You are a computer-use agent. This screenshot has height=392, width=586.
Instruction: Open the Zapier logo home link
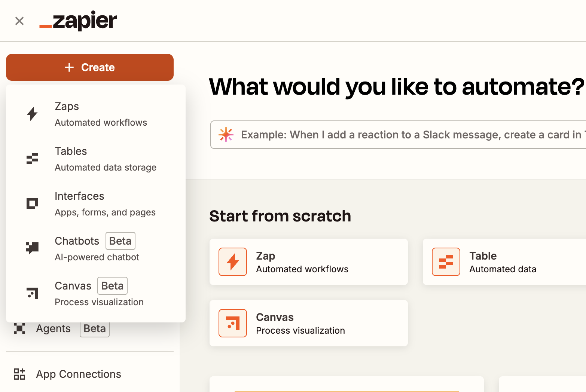(78, 21)
